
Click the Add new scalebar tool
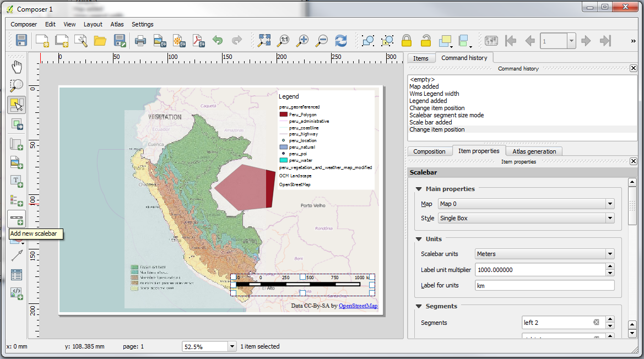coord(17,219)
